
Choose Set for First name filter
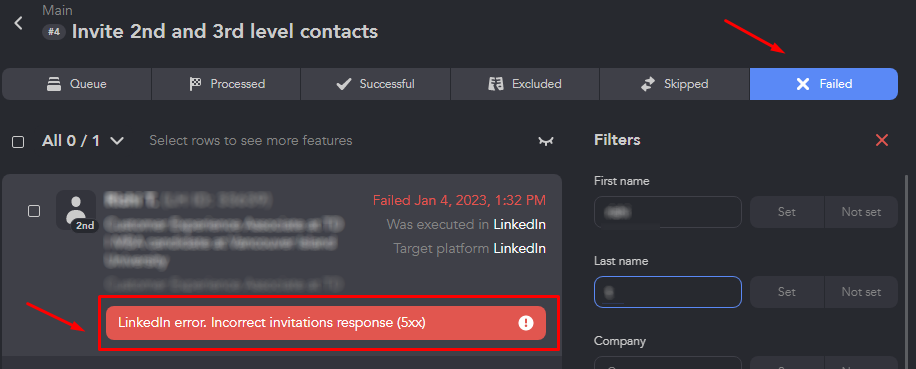click(x=787, y=212)
